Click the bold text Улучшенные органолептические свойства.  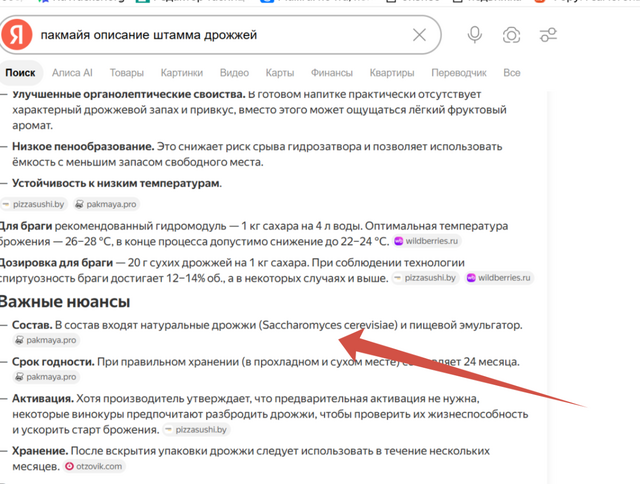pyautogui.click(x=129, y=94)
